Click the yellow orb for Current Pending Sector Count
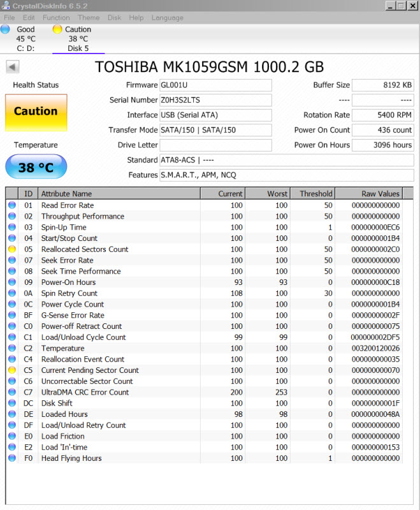420x510 pixels. point(12,370)
